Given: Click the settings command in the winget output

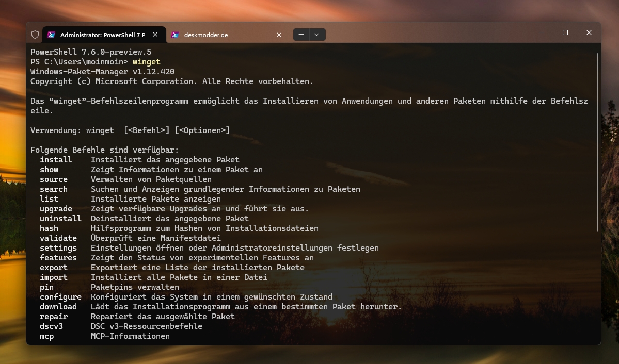Looking at the screenshot, I should point(58,248).
